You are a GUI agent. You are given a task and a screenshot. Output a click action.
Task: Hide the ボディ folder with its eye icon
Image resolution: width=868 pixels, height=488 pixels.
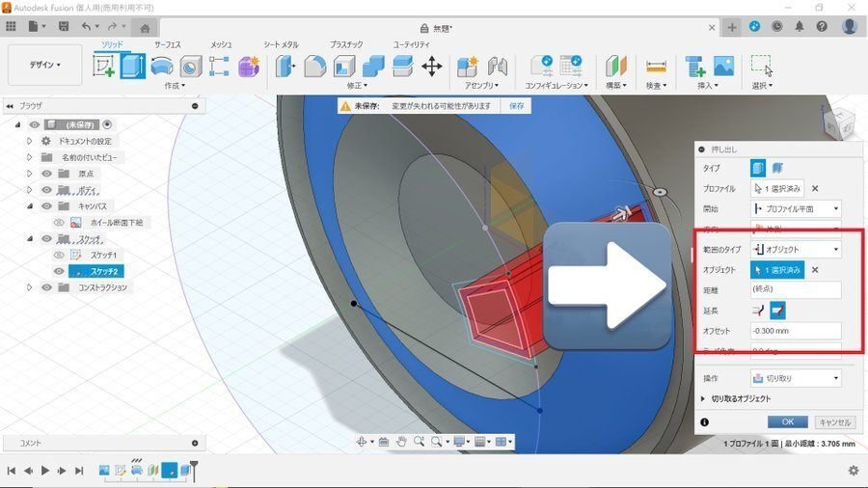pos(46,190)
